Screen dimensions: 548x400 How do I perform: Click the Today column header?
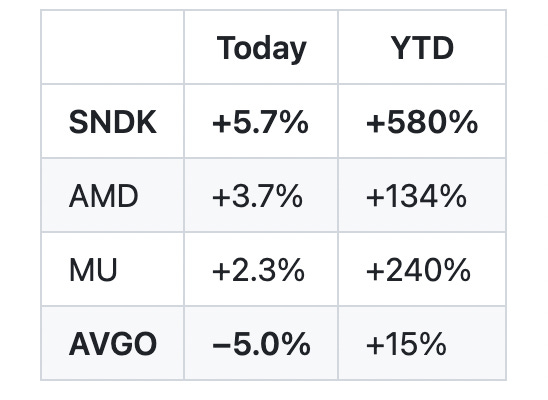261,47
